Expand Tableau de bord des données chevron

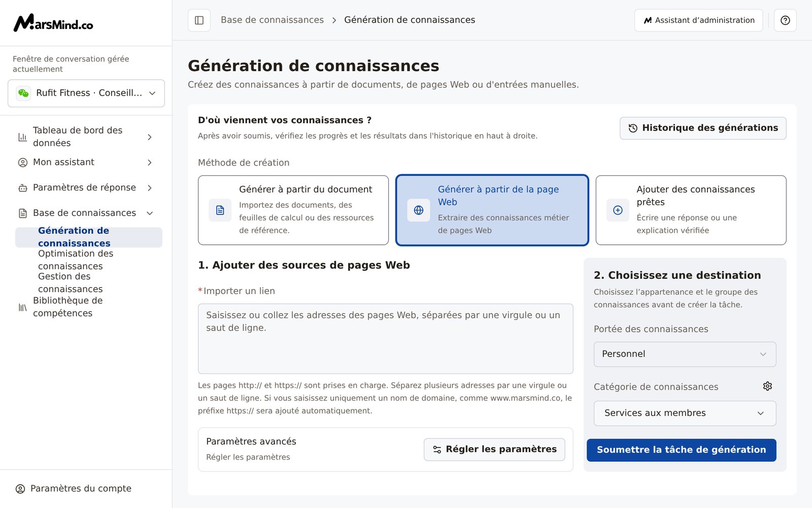coord(150,137)
